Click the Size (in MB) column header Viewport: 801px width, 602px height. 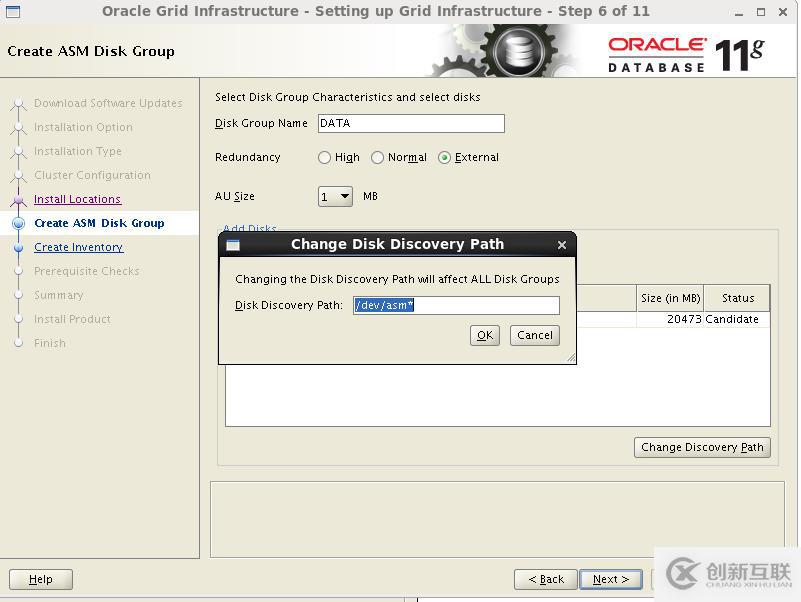click(x=670, y=298)
